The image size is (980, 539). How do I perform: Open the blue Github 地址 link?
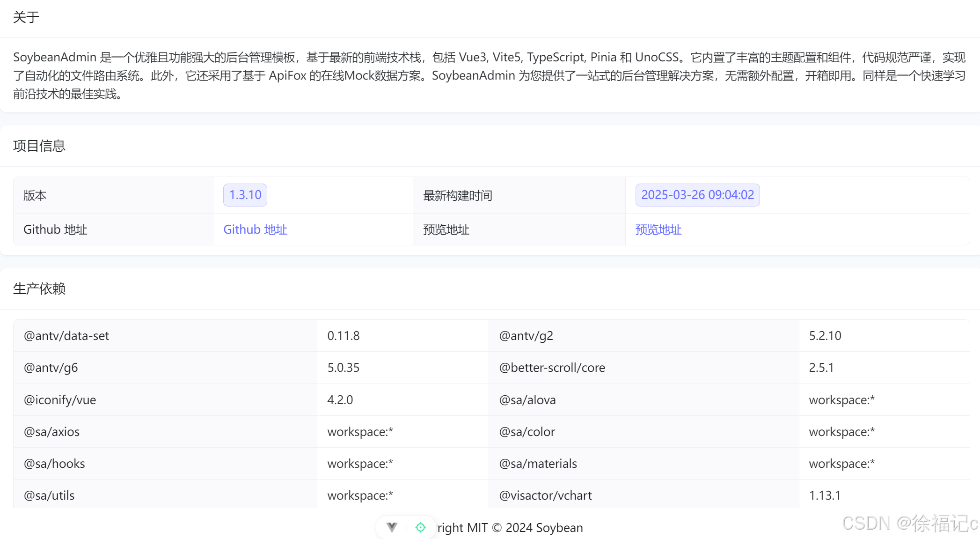pos(255,229)
